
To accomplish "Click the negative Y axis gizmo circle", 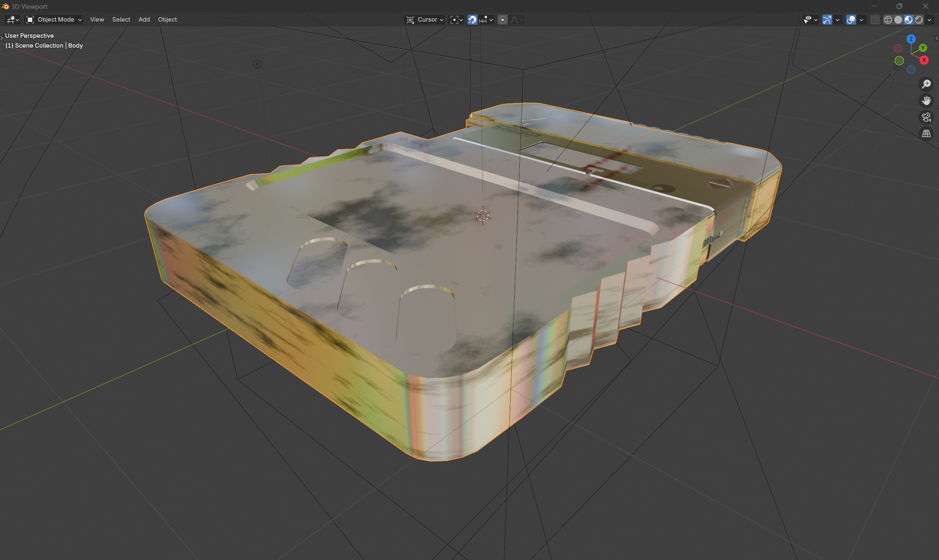I will pyautogui.click(x=899, y=60).
